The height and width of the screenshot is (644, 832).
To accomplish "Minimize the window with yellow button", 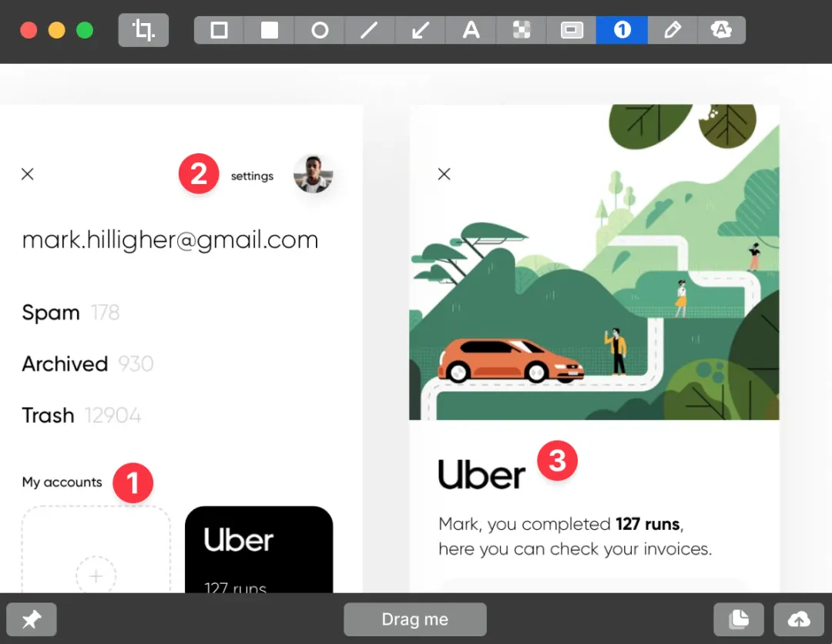I will (57, 30).
